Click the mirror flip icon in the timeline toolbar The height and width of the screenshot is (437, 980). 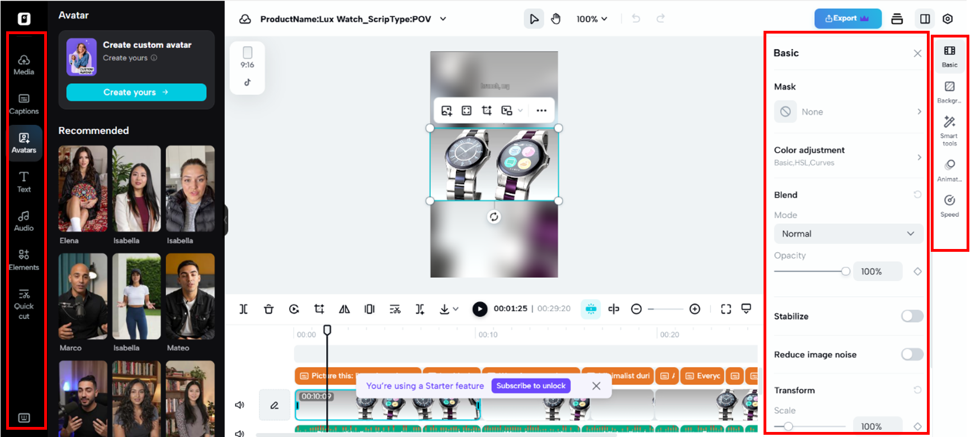[x=345, y=309]
